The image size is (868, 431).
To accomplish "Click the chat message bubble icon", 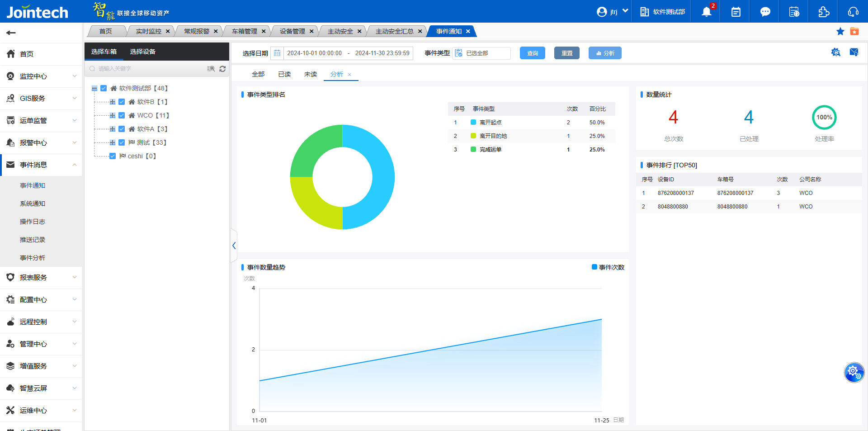I will point(765,12).
